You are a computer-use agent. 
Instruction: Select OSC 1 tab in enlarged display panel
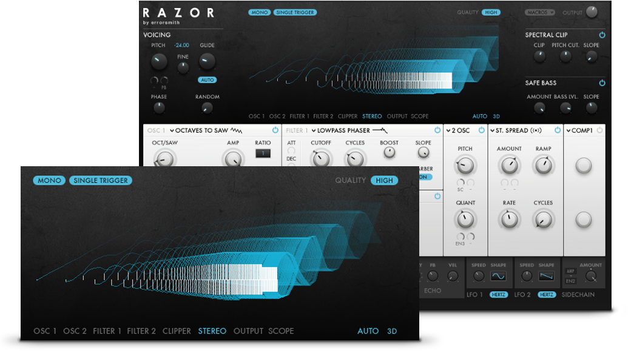tap(45, 331)
